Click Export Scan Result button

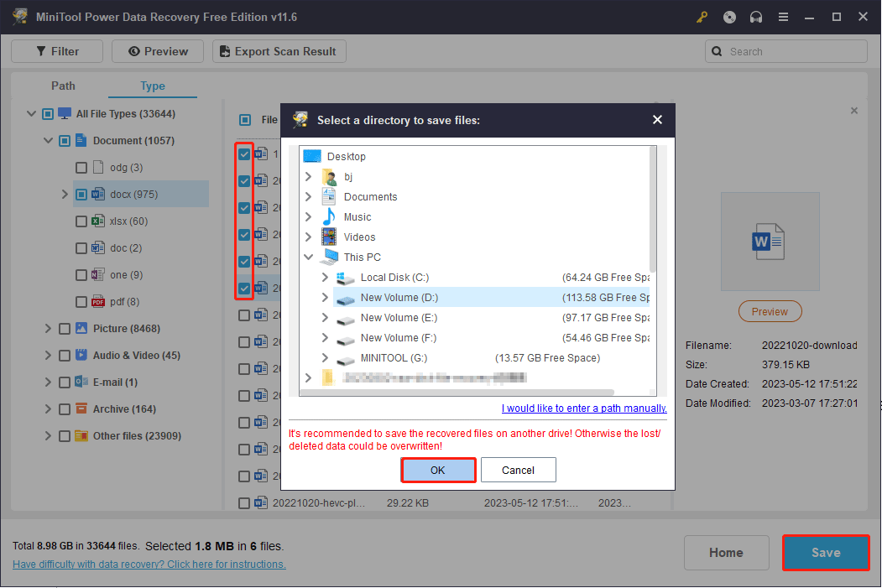pyautogui.click(x=279, y=51)
